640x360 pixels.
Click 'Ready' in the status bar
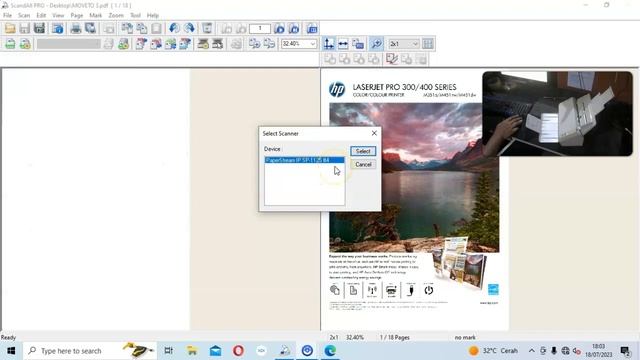(x=8, y=338)
